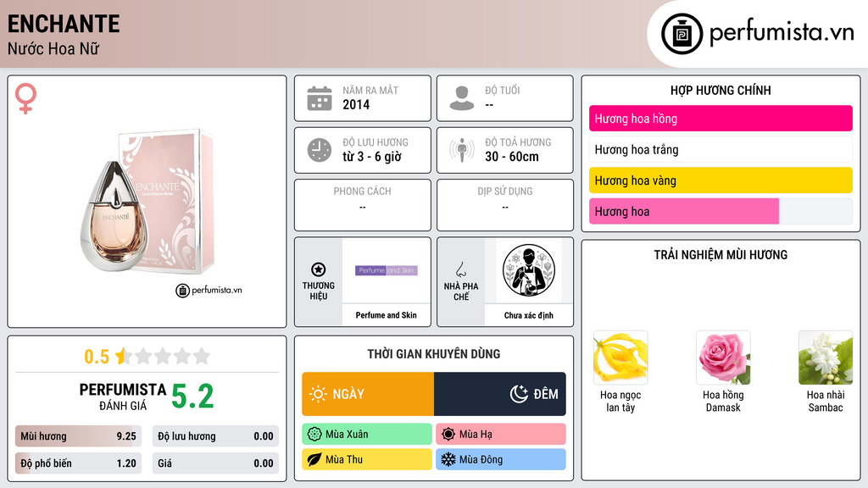Image resolution: width=868 pixels, height=488 pixels.
Task: Select the Hoa hồng Damask rose image
Action: point(723,358)
